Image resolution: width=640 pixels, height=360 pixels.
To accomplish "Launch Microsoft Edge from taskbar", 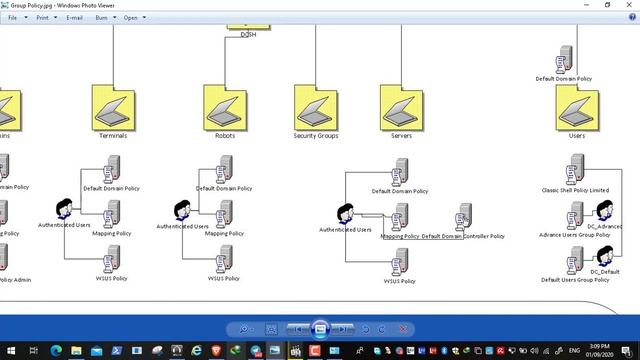I will (56, 351).
